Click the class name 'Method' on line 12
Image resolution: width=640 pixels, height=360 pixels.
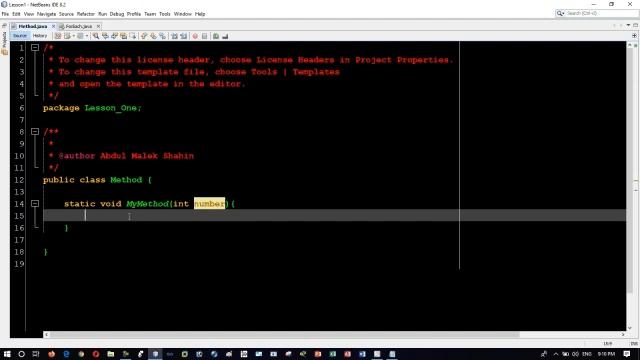pos(126,180)
